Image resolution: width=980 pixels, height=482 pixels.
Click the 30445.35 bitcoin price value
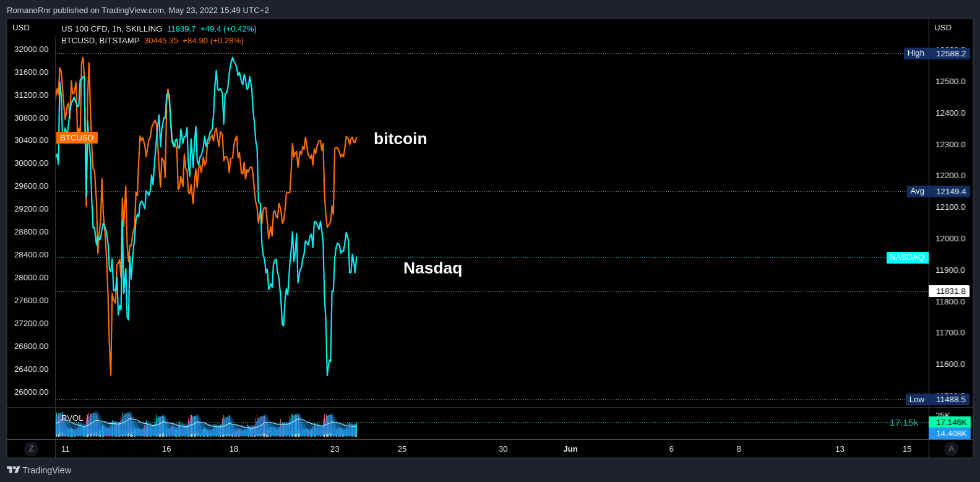coord(161,41)
